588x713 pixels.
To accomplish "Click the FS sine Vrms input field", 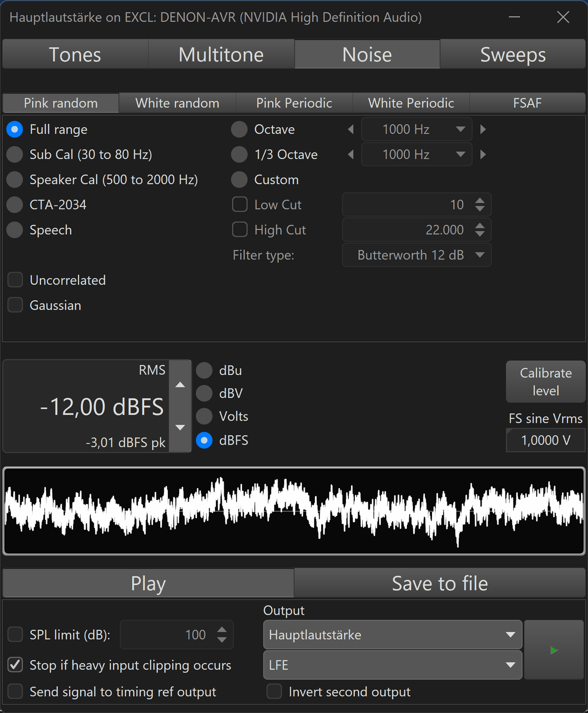I will tap(545, 440).
